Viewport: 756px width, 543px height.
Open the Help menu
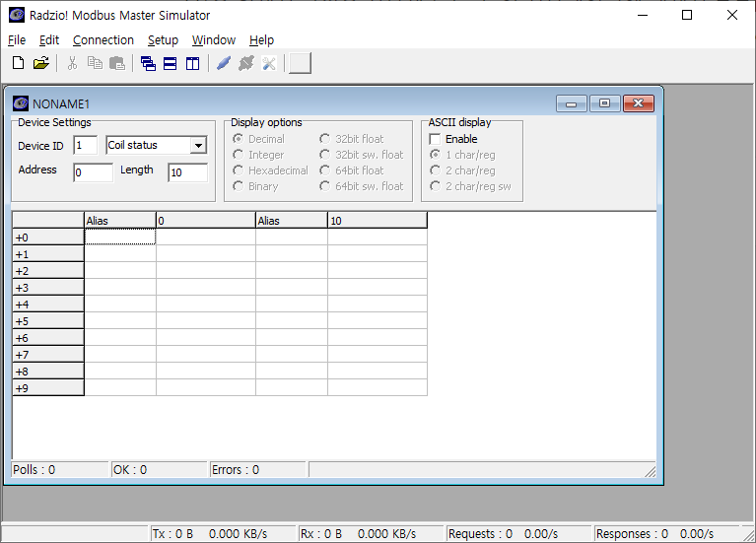coord(261,40)
